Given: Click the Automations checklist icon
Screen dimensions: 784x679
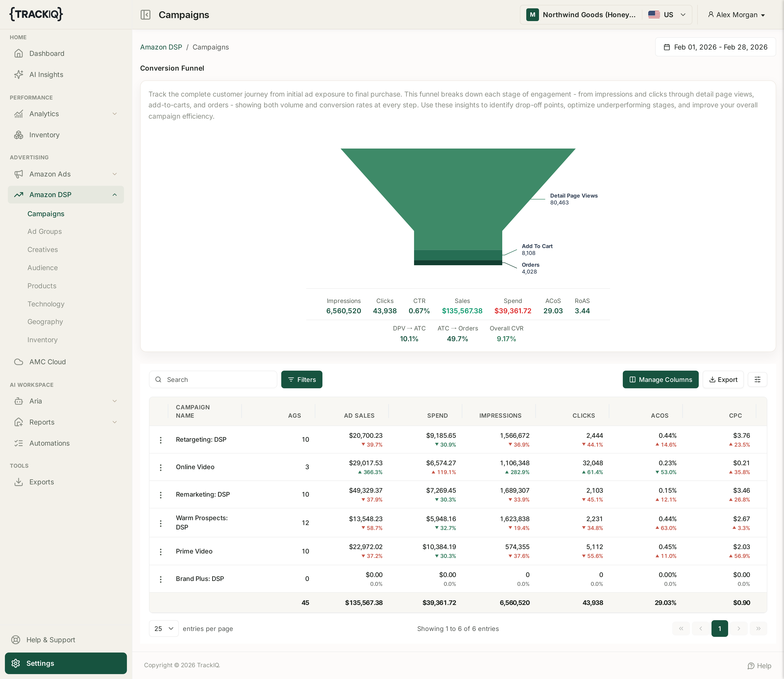Looking at the screenshot, I should pos(19,443).
